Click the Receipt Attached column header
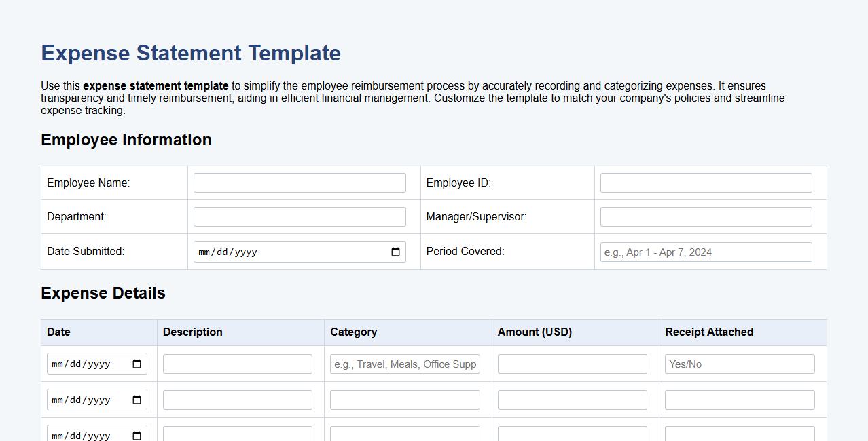This screenshot has height=441, width=868. [x=708, y=332]
